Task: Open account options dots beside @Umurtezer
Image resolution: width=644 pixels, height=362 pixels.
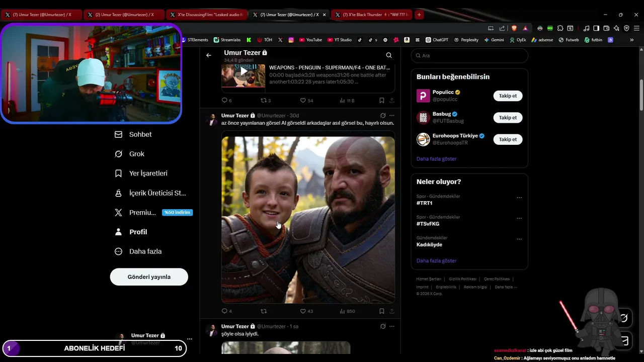Action: point(189,339)
